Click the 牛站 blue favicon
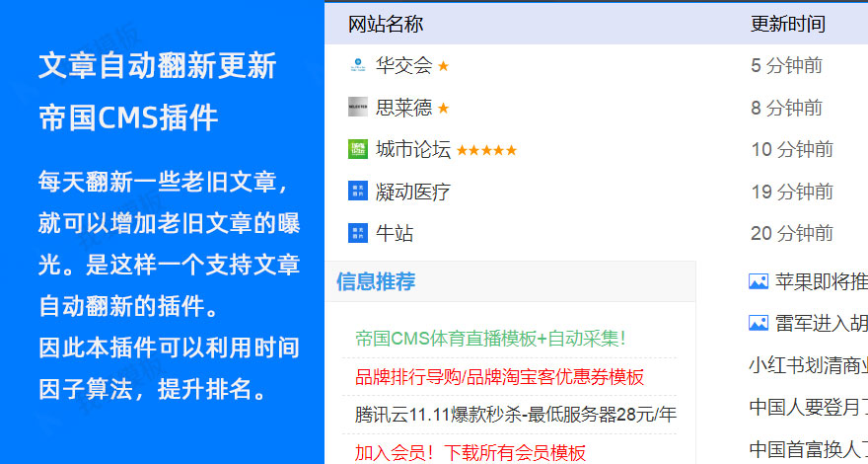The width and height of the screenshot is (868, 464). click(x=358, y=233)
